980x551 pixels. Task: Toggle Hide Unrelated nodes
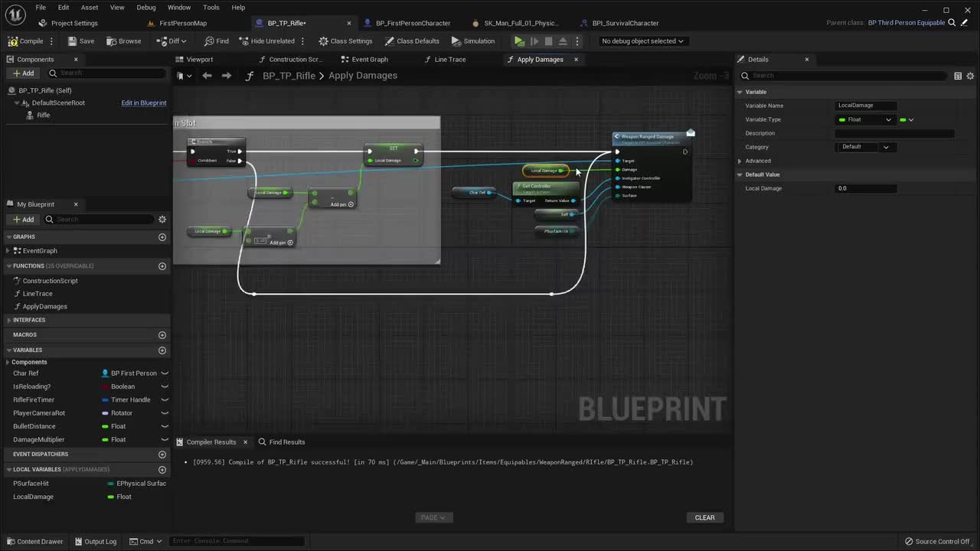pos(266,41)
